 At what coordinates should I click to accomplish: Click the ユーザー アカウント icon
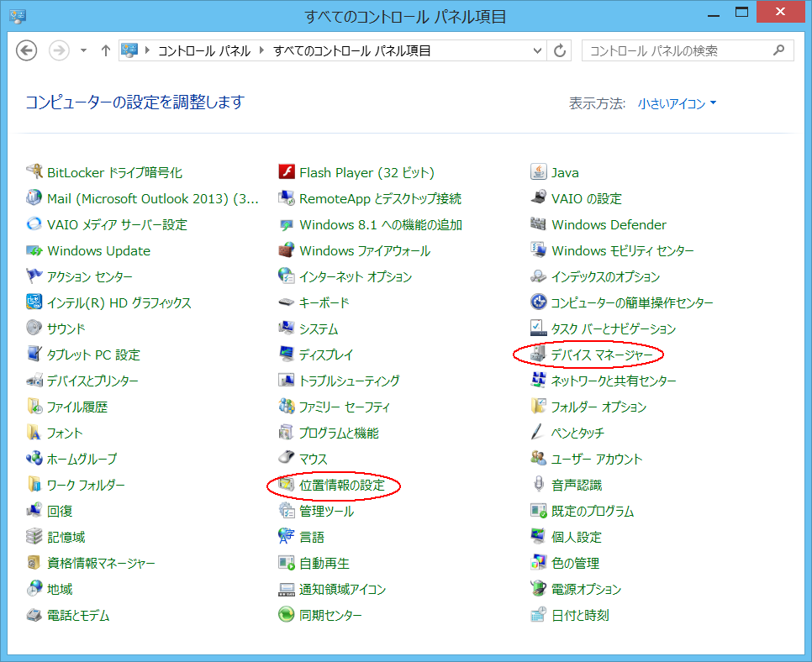tap(539, 459)
